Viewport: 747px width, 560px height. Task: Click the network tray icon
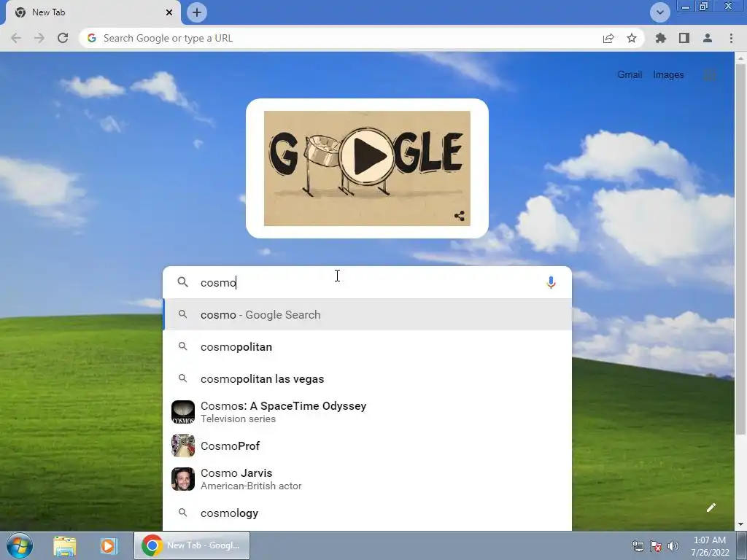coord(638,546)
